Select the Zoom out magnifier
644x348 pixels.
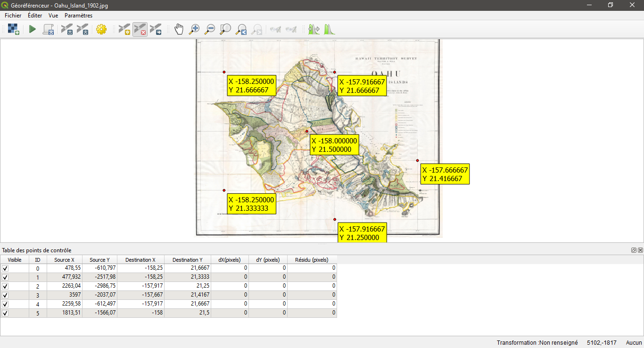pyautogui.click(x=209, y=29)
